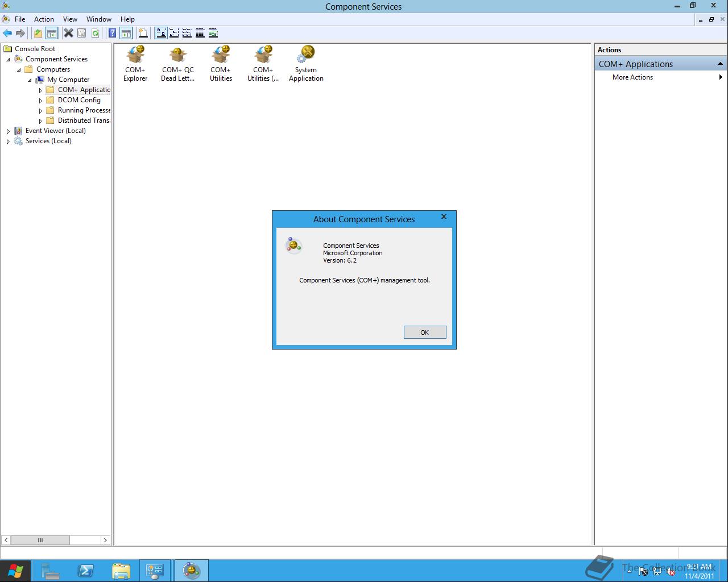This screenshot has height=582, width=728.
Task: Click tree pane scroll right arrow
Action: [x=105, y=540]
